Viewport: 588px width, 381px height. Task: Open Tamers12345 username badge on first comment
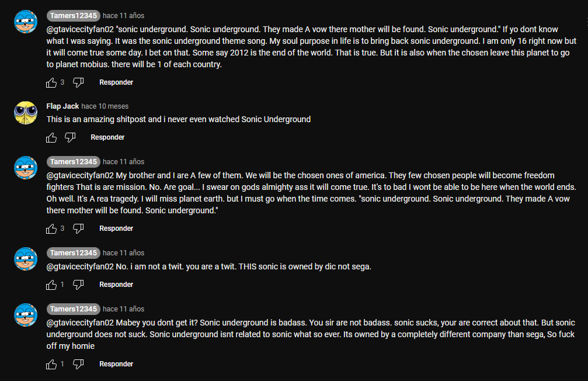(x=74, y=15)
